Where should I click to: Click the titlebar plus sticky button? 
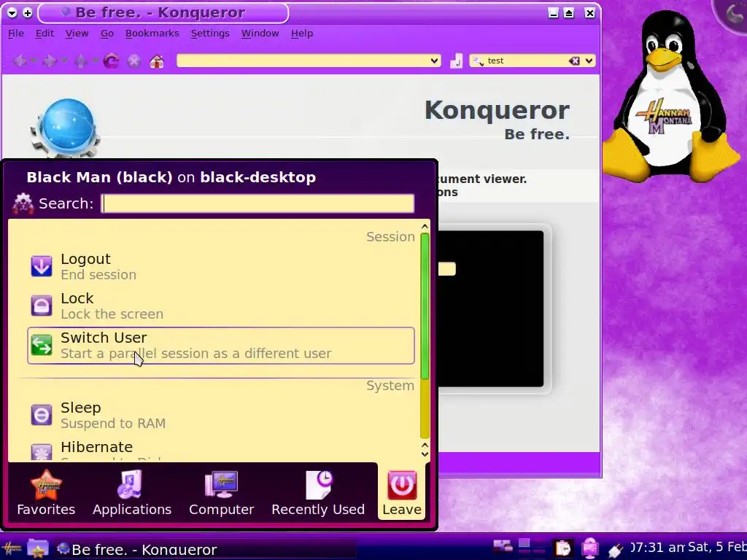click(x=28, y=13)
